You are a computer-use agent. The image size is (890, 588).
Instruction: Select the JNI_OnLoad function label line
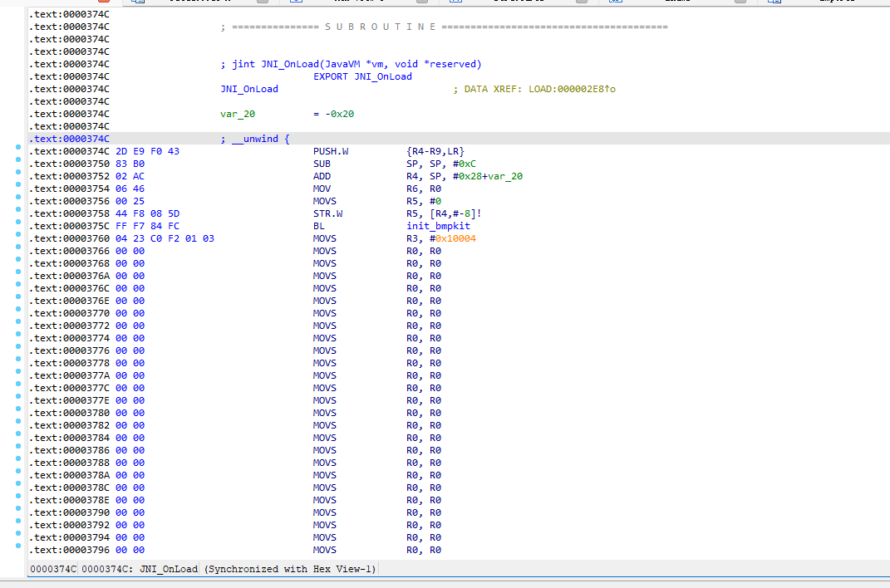point(249,89)
